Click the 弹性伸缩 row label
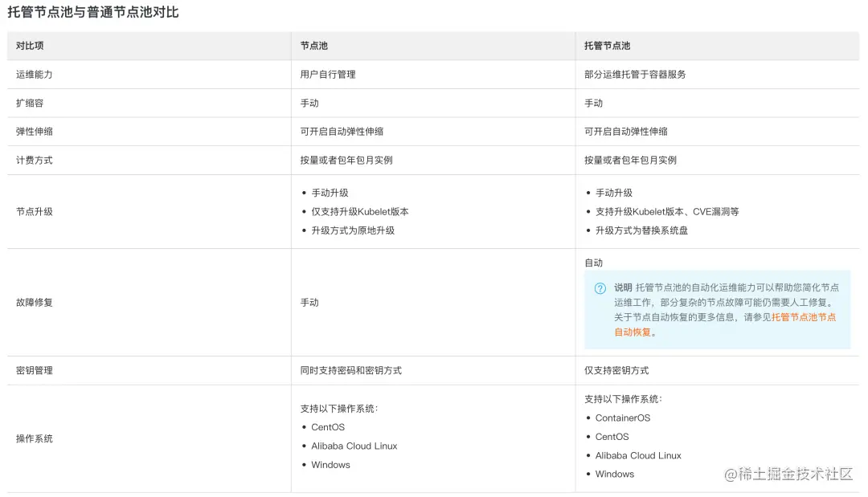 [35, 132]
